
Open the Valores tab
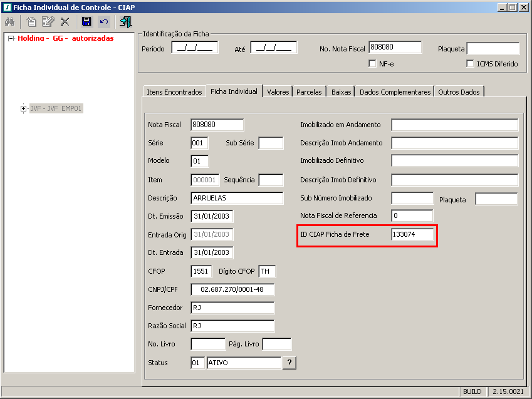(x=278, y=92)
